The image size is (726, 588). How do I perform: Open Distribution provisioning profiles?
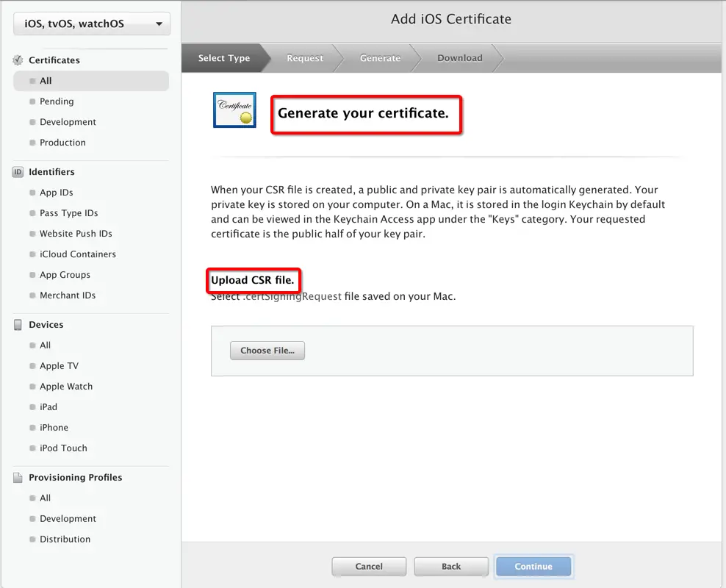[x=65, y=539]
